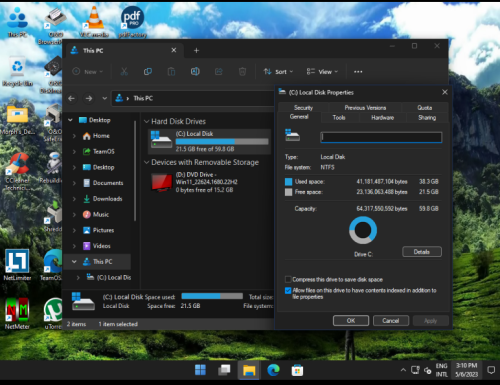Viewport: 500px width, 385px height.
Task: Click the Rename icon in Explorer toolbar
Action: tap(195, 71)
